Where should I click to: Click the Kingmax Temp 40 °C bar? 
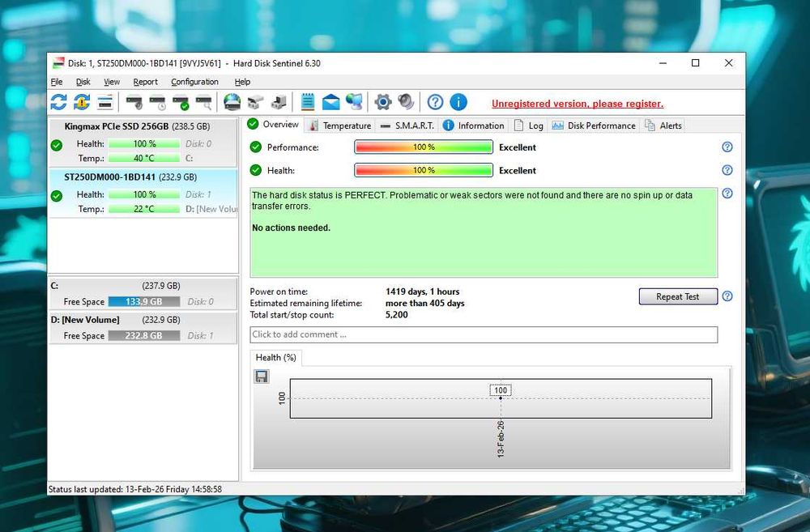[x=144, y=158]
